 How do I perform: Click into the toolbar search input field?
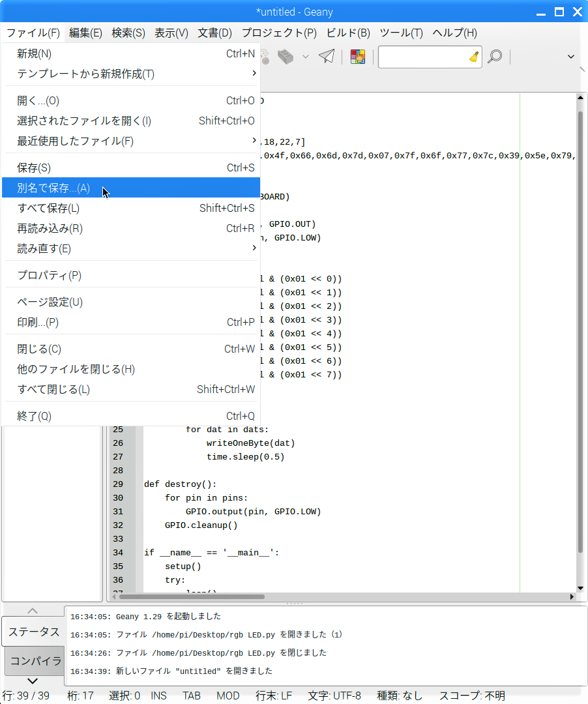[x=422, y=57]
